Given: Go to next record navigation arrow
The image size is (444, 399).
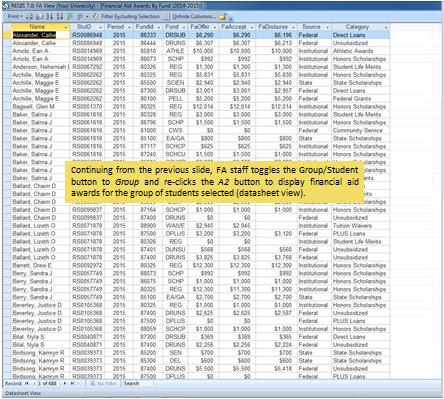Looking at the screenshot, I should [x=65, y=383].
